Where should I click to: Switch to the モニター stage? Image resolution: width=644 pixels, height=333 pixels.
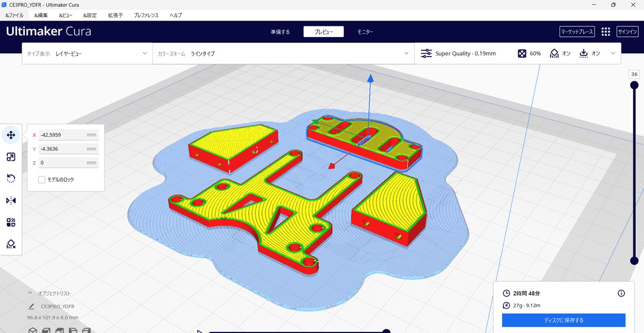pyautogui.click(x=365, y=32)
